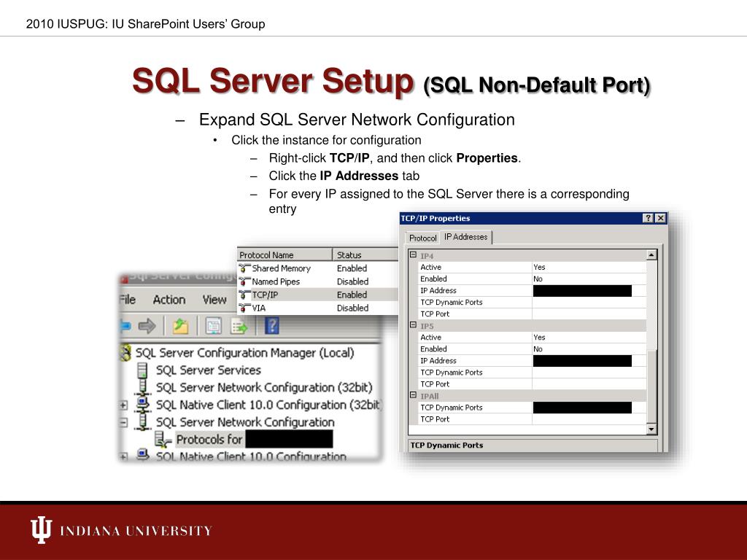
Task: Click the SQL Native Client 10.0 (32bit) icon
Action: [x=142, y=405]
